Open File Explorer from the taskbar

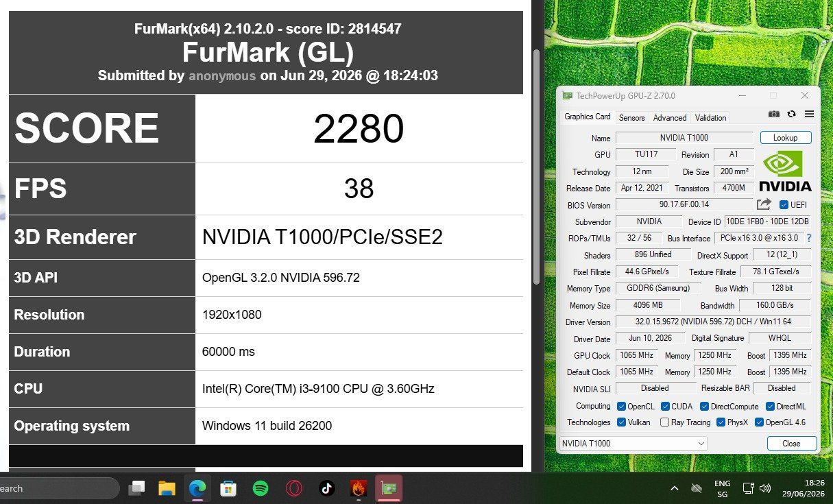click(x=167, y=488)
